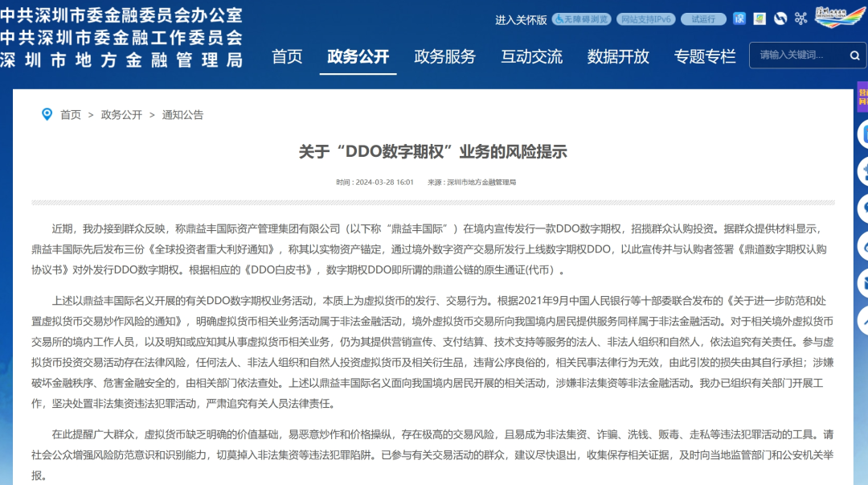The width and height of the screenshot is (868, 485).
Task: Open the 数据开放 navigation tab
Action: coord(618,56)
